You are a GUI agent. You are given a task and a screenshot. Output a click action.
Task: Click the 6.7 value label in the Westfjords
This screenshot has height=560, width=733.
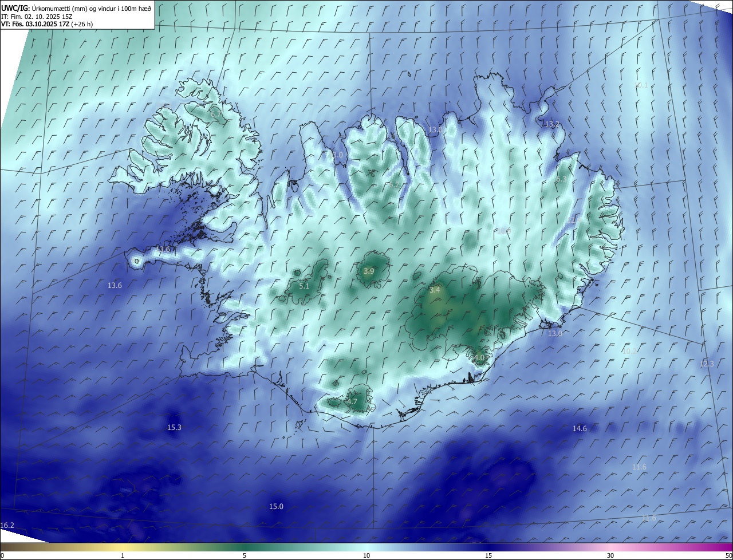pos(216,115)
